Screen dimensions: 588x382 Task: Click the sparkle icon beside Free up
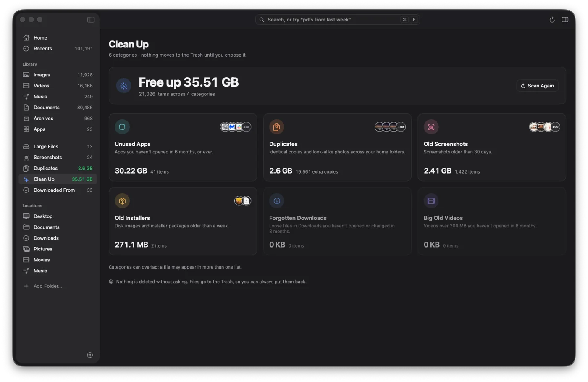point(123,86)
